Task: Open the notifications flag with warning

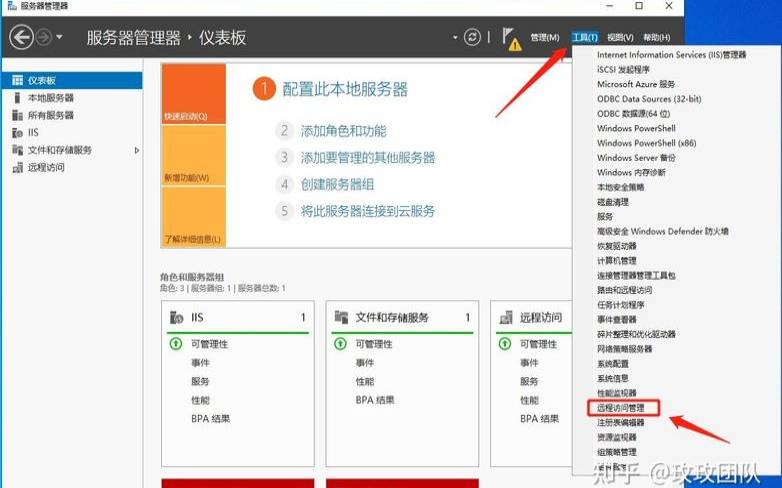Action: click(511, 39)
